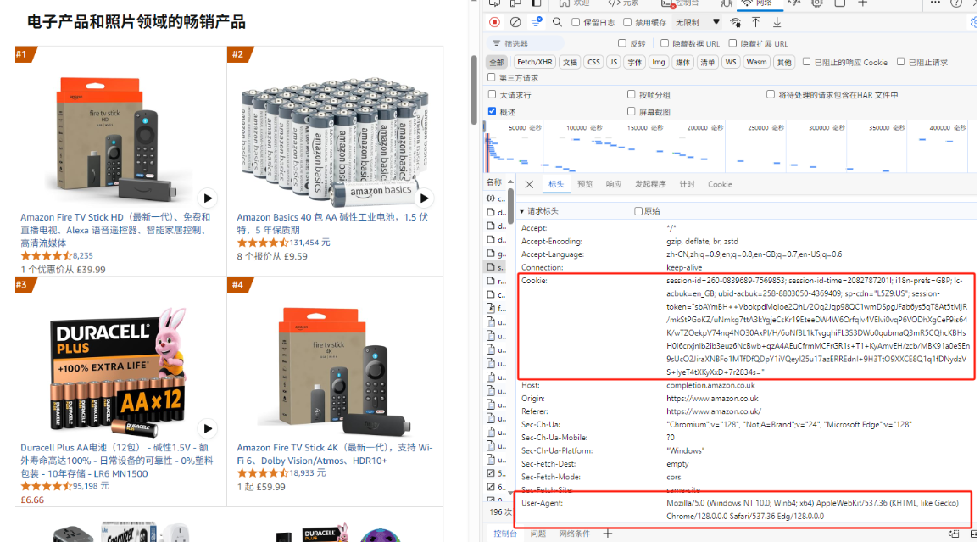Click the 's...' selected request row icon
980x542 pixels.
(491, 267)
